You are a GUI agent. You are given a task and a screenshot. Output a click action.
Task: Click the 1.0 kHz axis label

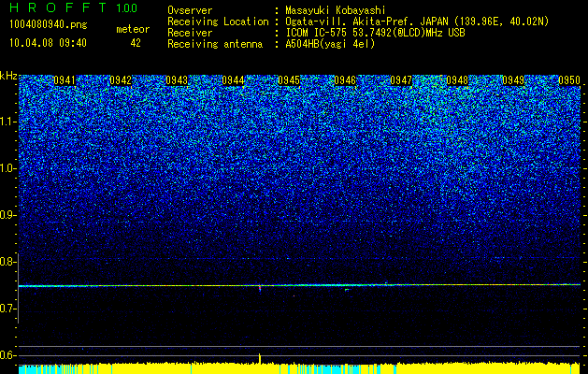pyautogui.click(x=7, y=168)
